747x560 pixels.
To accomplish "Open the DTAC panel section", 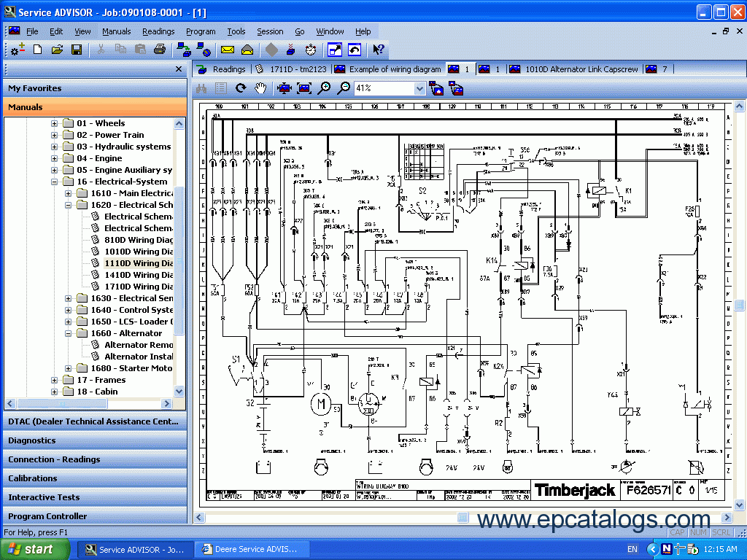I will 95,421.
